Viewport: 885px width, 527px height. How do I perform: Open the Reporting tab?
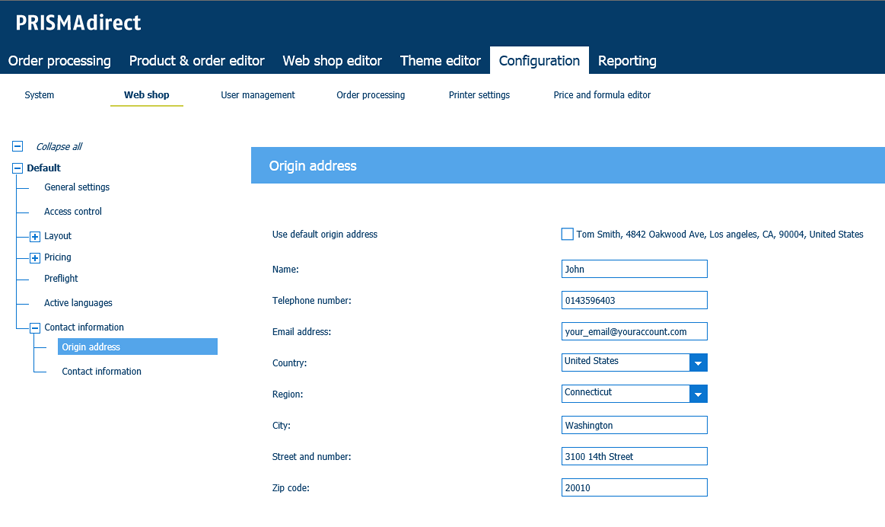[627, 60]
